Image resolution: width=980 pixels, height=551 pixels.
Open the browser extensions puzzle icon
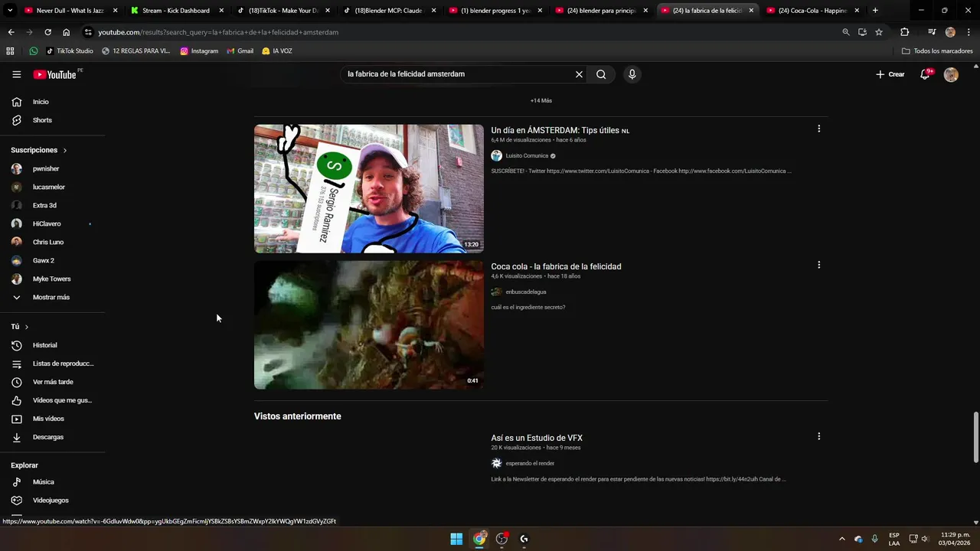(x=905, y=32)
